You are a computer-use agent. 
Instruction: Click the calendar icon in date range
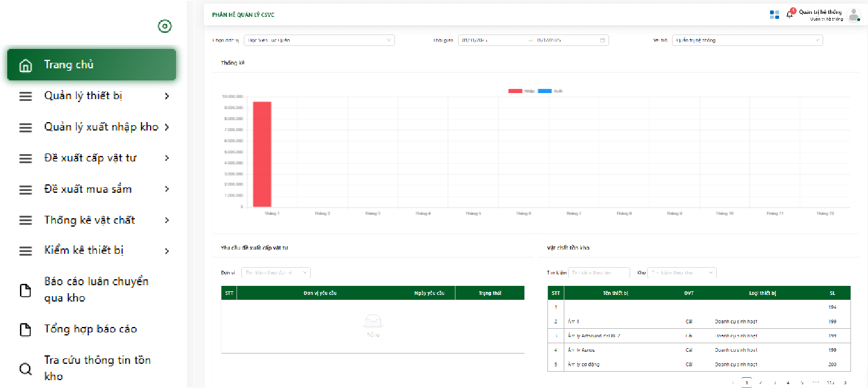(x=602, y=40)
